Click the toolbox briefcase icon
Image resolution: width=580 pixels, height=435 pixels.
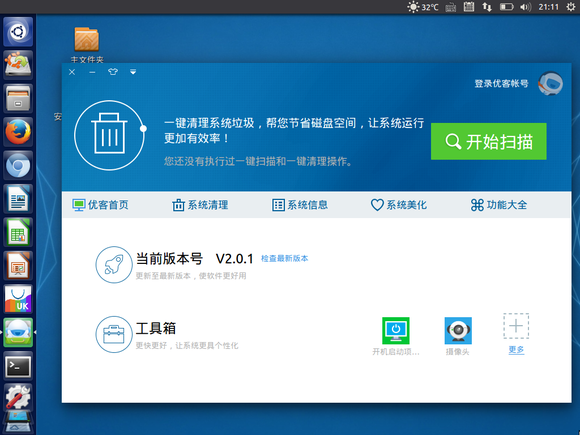pyautogui.click(x=114, y=334)
